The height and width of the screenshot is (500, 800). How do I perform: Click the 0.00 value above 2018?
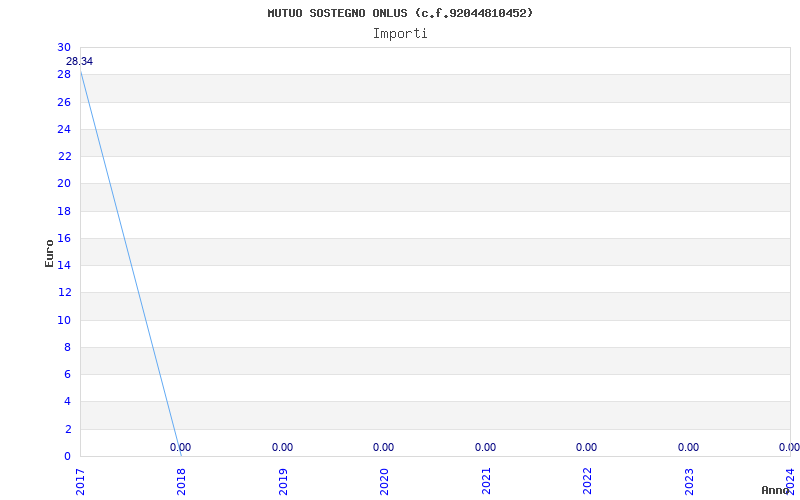pos(180,447)
